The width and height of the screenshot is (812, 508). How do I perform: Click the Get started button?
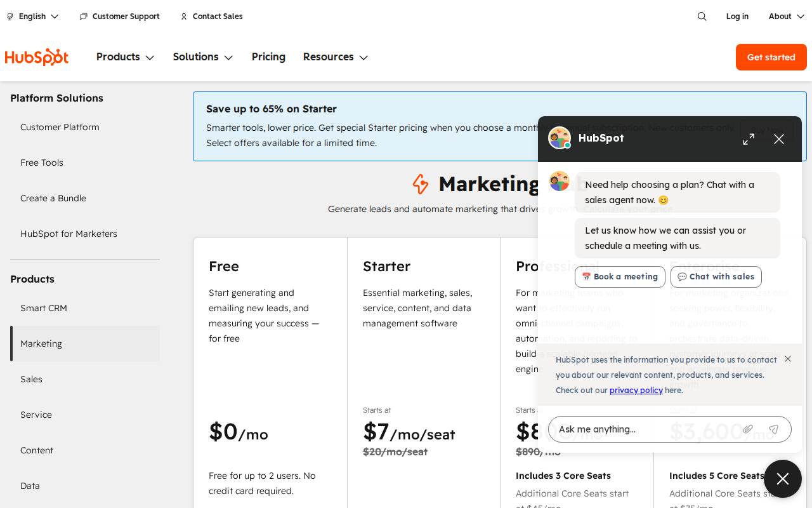(771, 57)
